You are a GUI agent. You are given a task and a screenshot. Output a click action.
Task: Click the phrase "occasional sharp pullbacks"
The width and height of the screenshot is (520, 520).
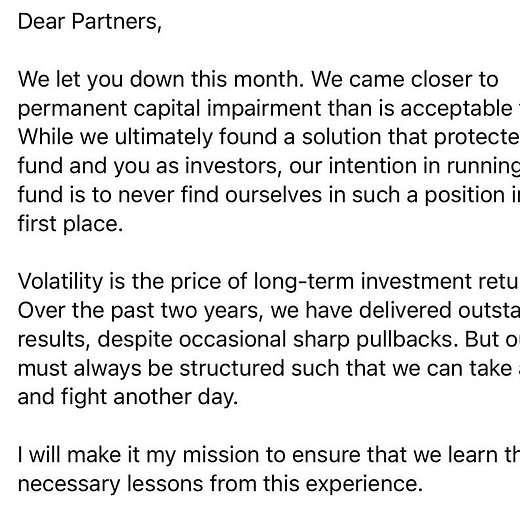pos(319,340)
